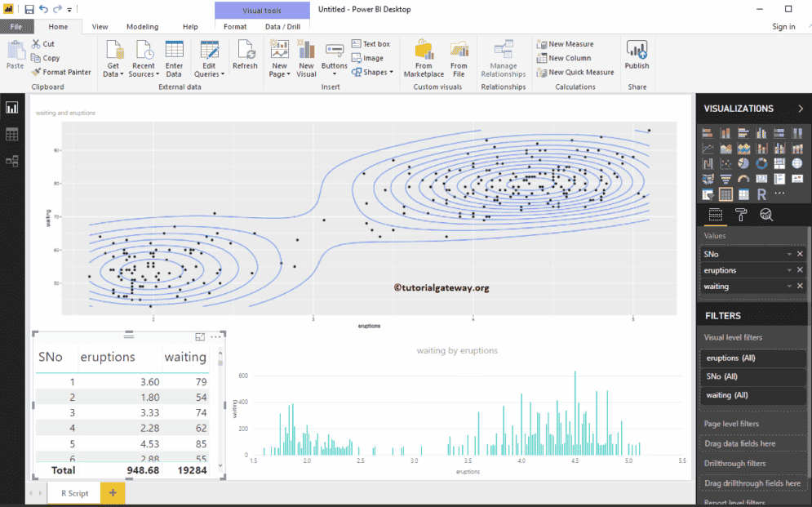812x507 pixels.
Task: Open the Analytics magnifier pane
Action: pos(765,216)
